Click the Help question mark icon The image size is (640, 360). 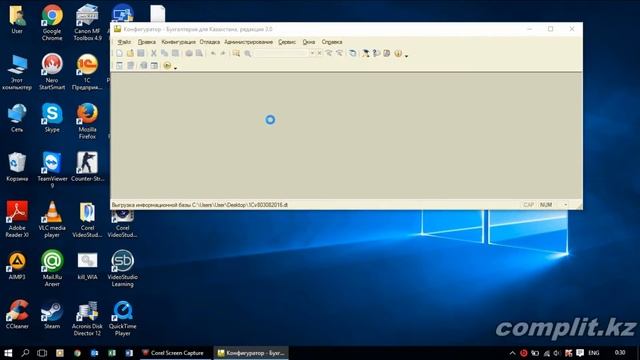click(376, 53)
